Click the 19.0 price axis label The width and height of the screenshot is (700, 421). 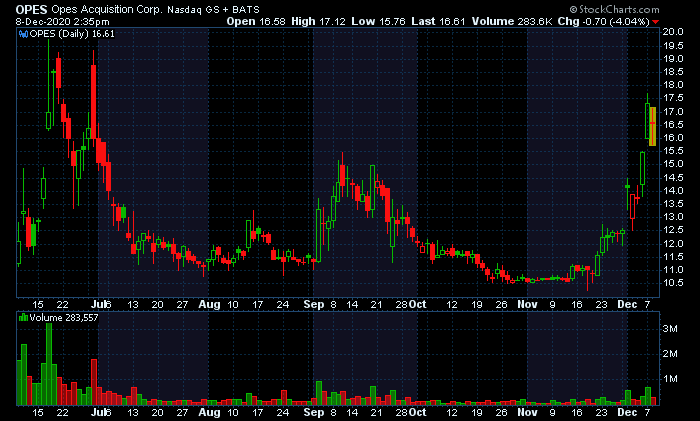tap(673, 59)
